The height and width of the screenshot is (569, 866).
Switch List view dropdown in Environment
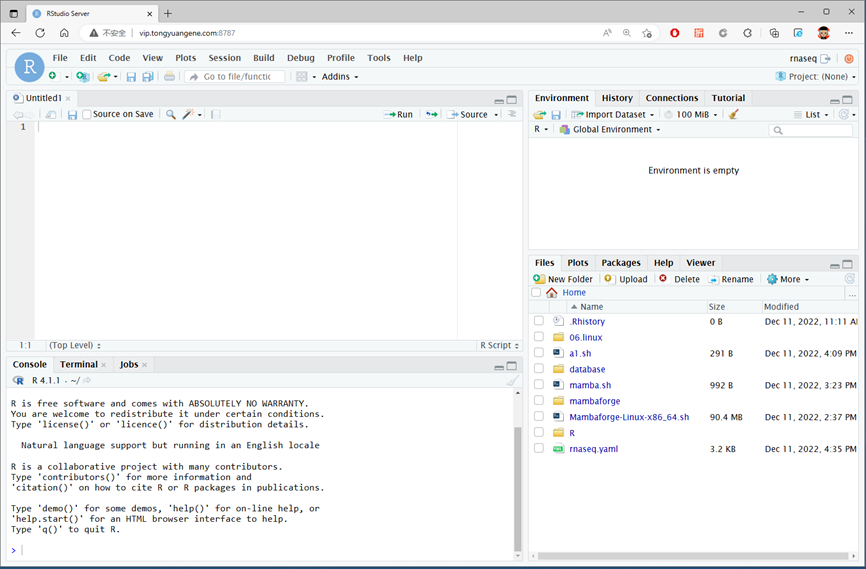point(811,114)
